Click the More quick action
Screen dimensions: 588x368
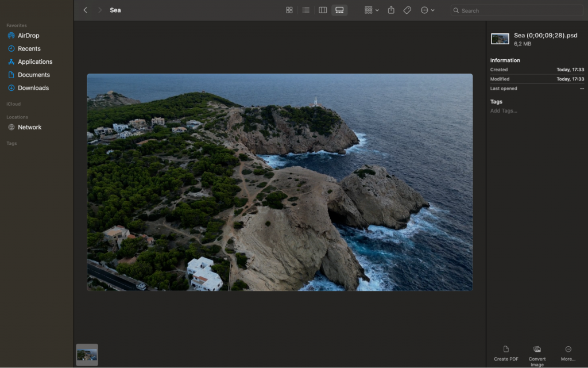pyautogui.click(x=568, y=352)
